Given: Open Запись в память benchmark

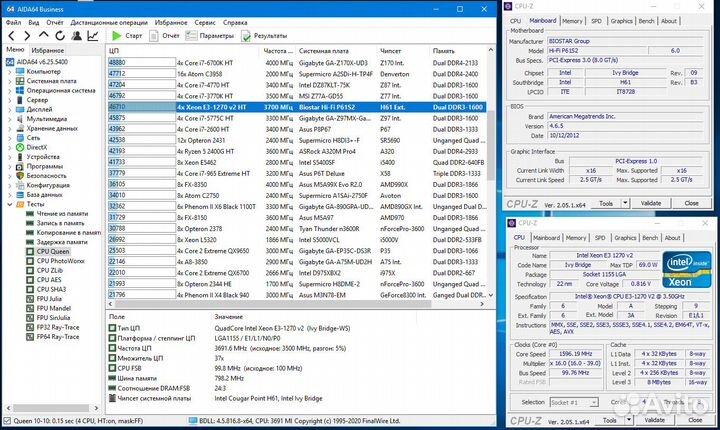Looking at the screenshot, I should 60,223.
